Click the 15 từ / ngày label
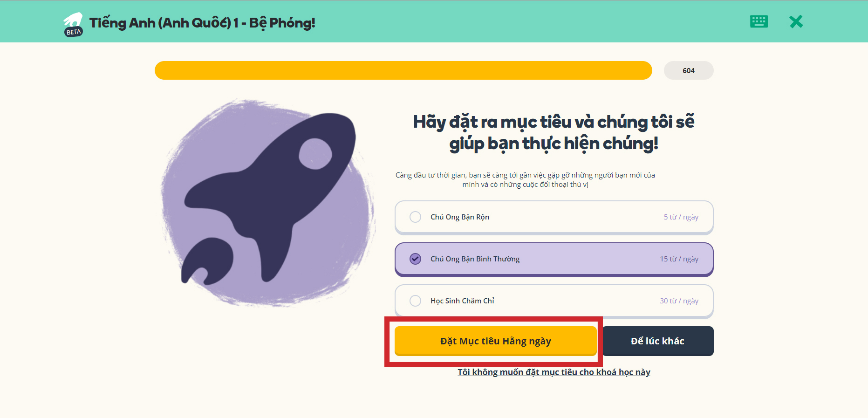Screen dimensions: 868x418 pos(681,259)
